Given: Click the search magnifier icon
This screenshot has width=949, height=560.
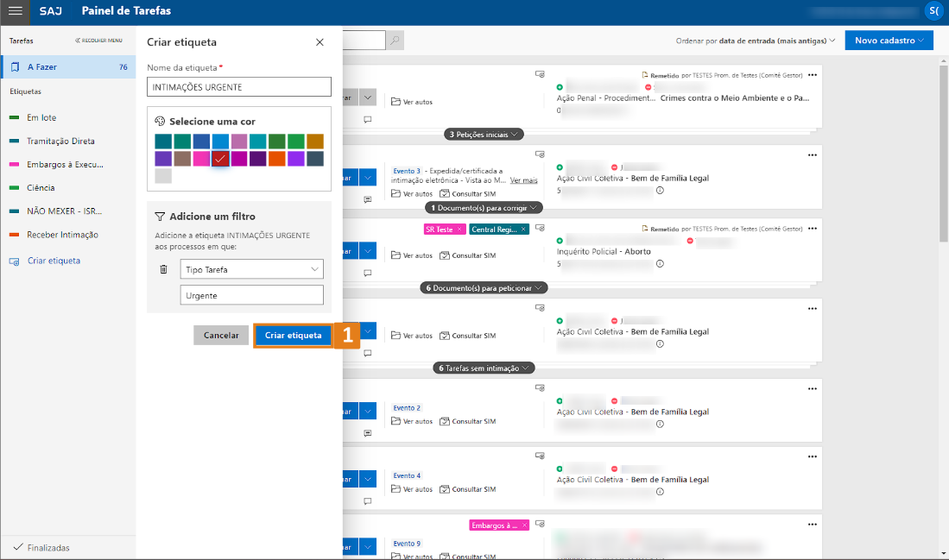Looking at the screenshot, I should [x=394, y=41].
